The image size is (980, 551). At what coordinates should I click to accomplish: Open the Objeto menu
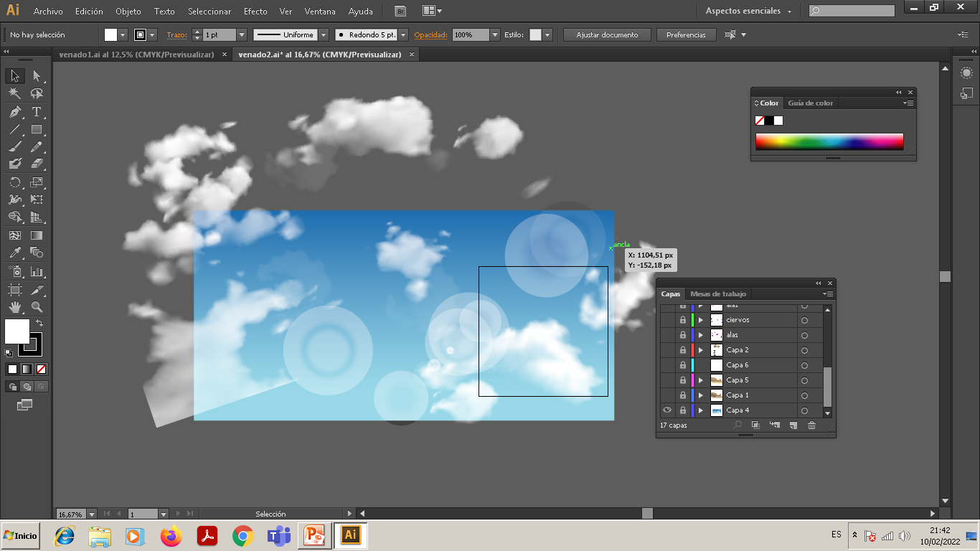tap(128, 11)
